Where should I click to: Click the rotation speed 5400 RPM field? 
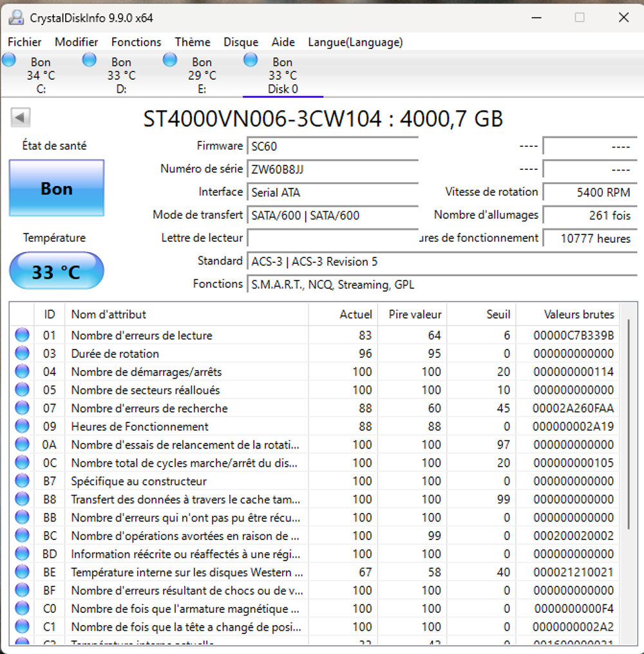tap(590, 192)
